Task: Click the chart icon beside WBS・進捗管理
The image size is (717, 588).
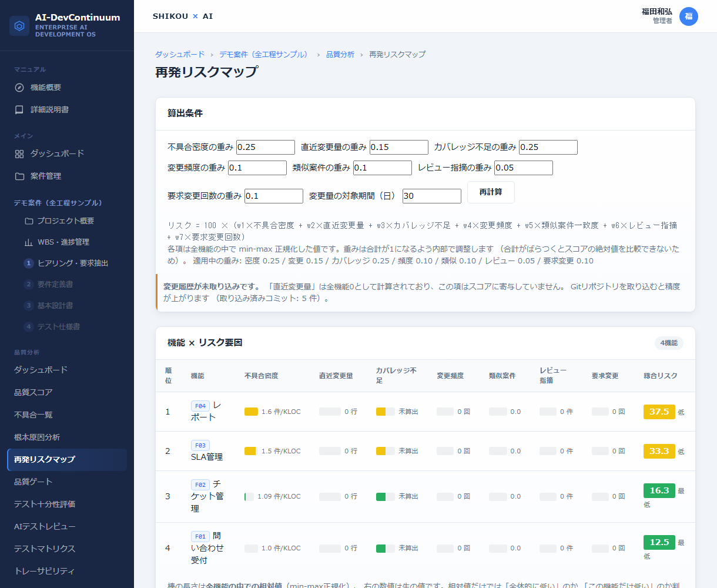Action: click(x=29, y=242)
